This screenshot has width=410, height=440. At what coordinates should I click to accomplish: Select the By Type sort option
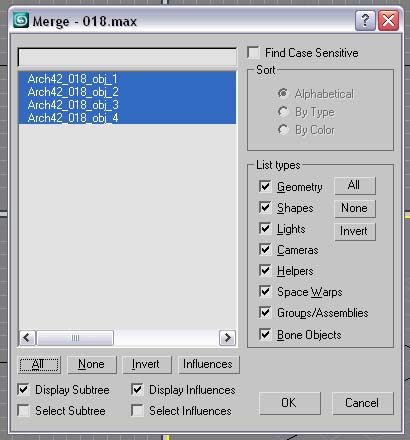(x=283, y=112)
